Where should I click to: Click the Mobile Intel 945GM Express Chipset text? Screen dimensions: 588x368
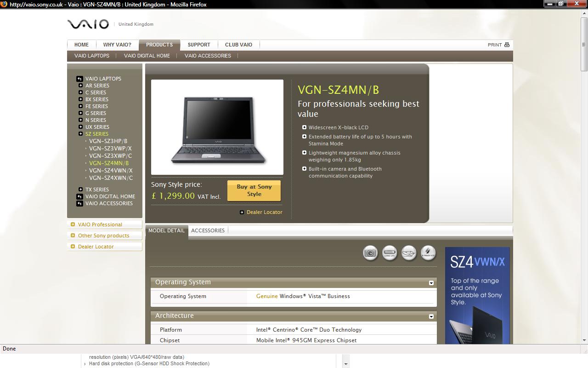(x=306, y=340)
